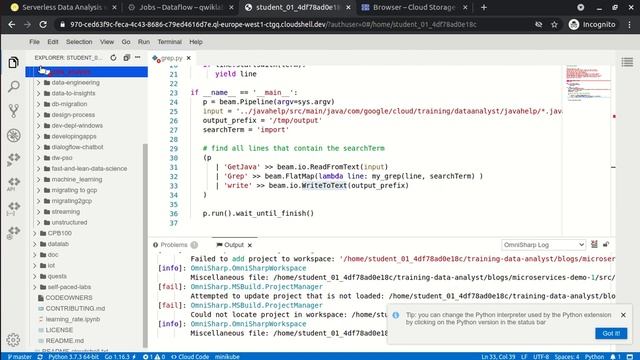Open the Terminal menu
Viewport: 640px width, 360px height.
pyautogui.click(x=169, y=42)
